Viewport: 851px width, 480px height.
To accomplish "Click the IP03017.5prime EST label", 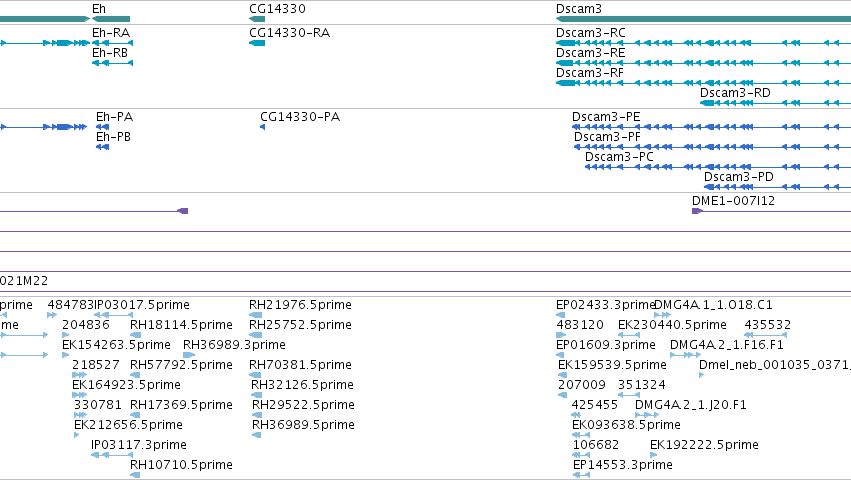I will pyautogui.click(x=142, y=305).
